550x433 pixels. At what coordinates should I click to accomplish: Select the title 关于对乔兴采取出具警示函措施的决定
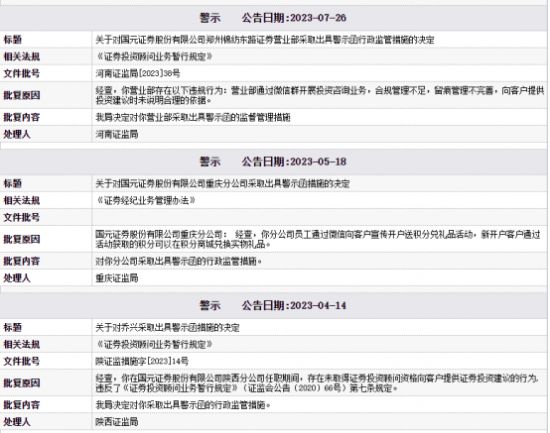(168, 327)
